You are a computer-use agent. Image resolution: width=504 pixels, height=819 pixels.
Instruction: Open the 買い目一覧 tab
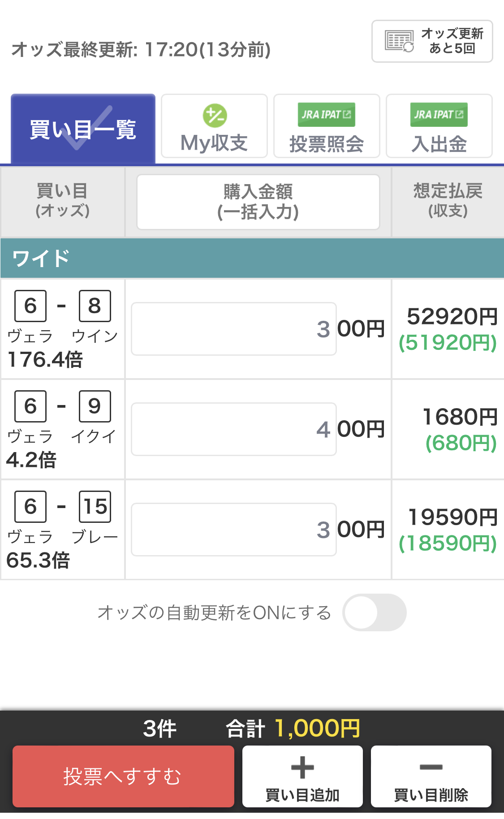tap(83, 129)
